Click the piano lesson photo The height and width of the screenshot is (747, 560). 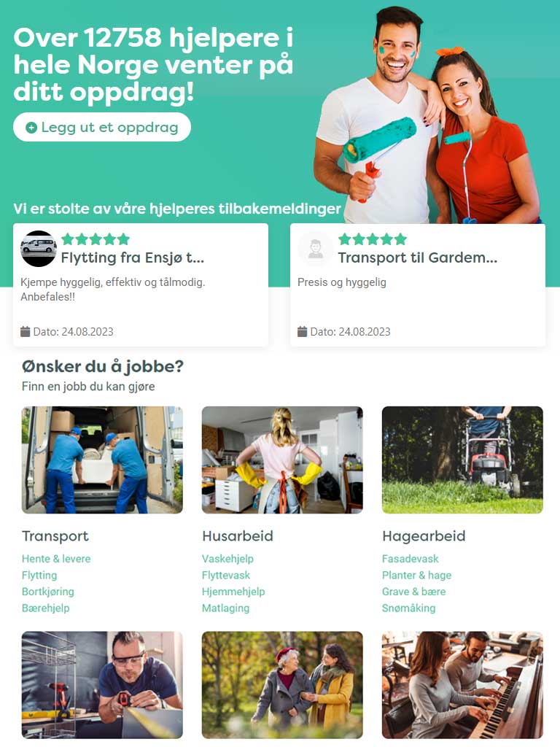(x=462, y=685)
